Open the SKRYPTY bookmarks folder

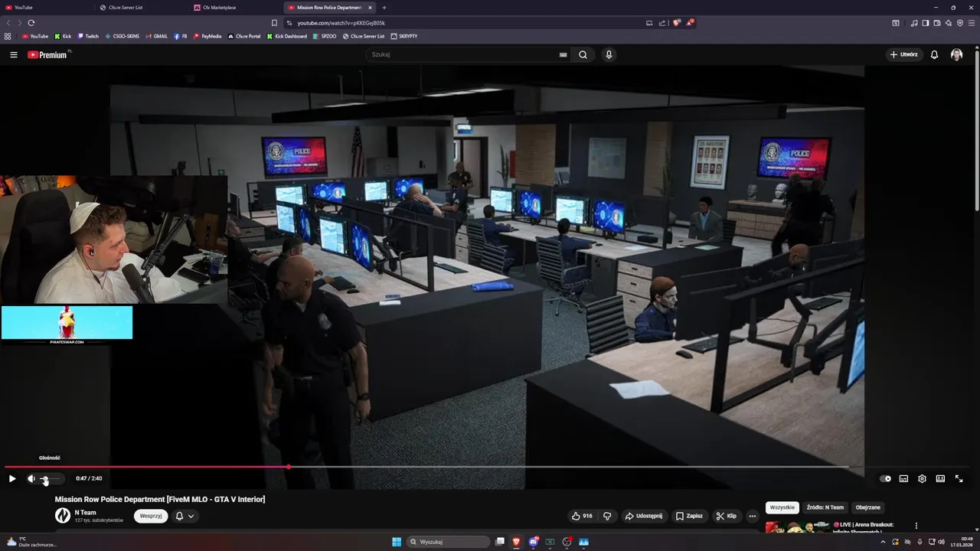click(404, 36)
